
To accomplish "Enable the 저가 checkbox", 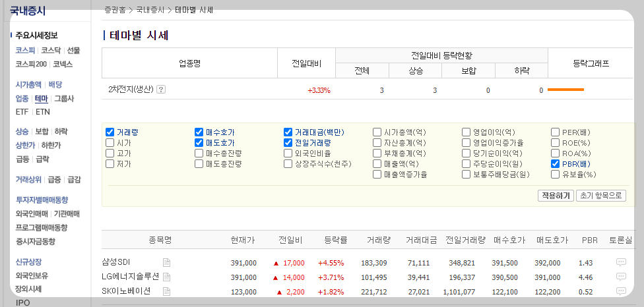I will 110,164.
